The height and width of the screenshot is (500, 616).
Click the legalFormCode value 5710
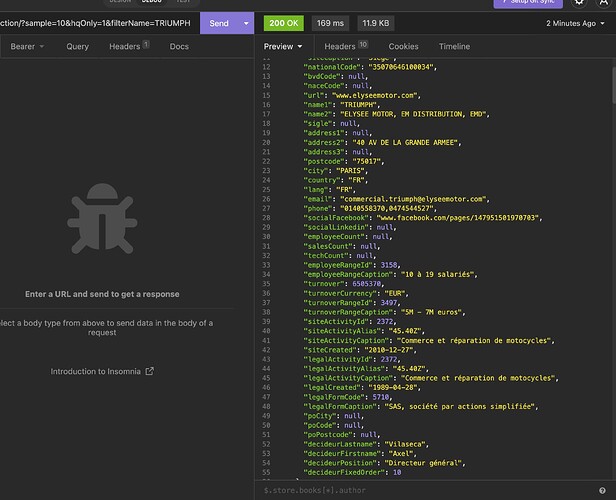[381, 397]
